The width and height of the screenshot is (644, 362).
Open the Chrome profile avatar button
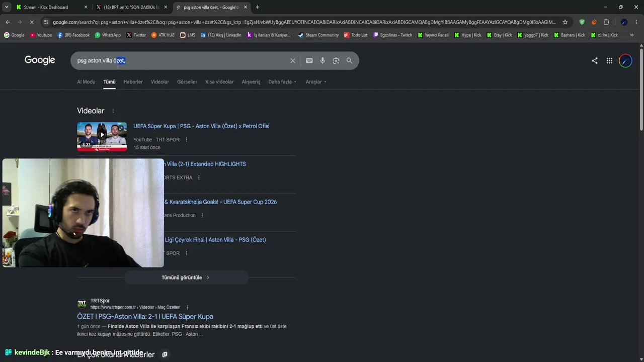pos(624,22)
